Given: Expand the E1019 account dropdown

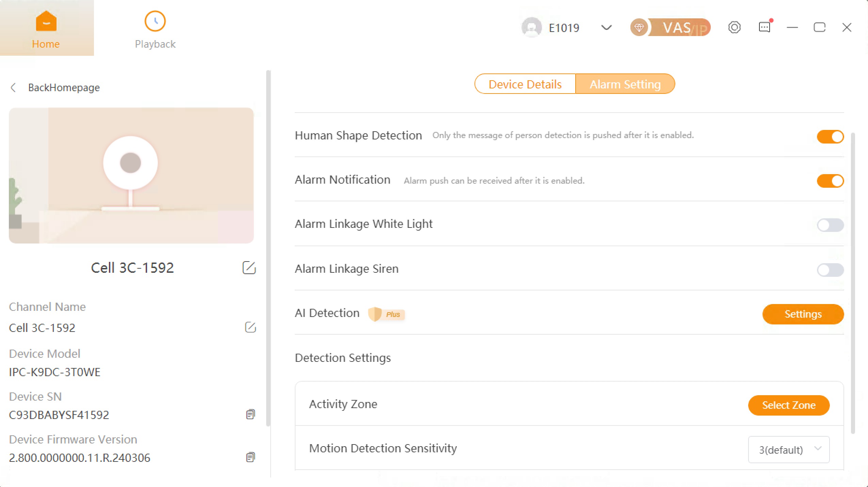Looking at the screenshot, I should pos(606,27).
